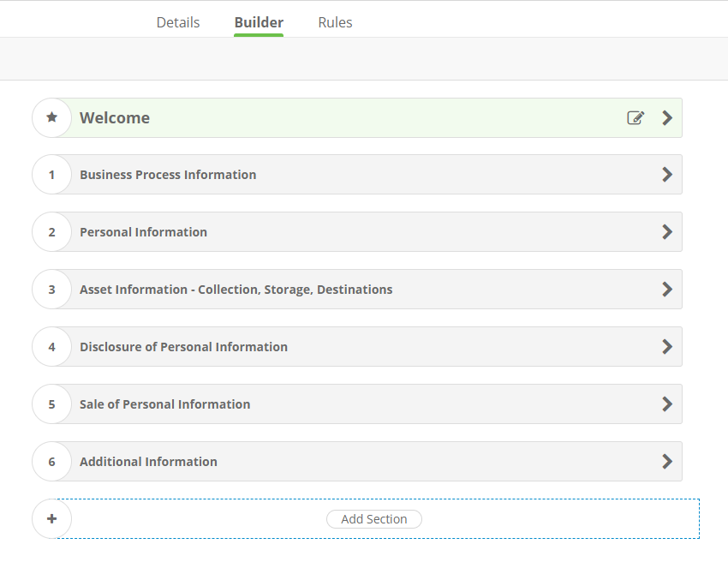Edit the Welcome section via pencil icon
Screen dimensions: 728x568
(x=636, y=118)
